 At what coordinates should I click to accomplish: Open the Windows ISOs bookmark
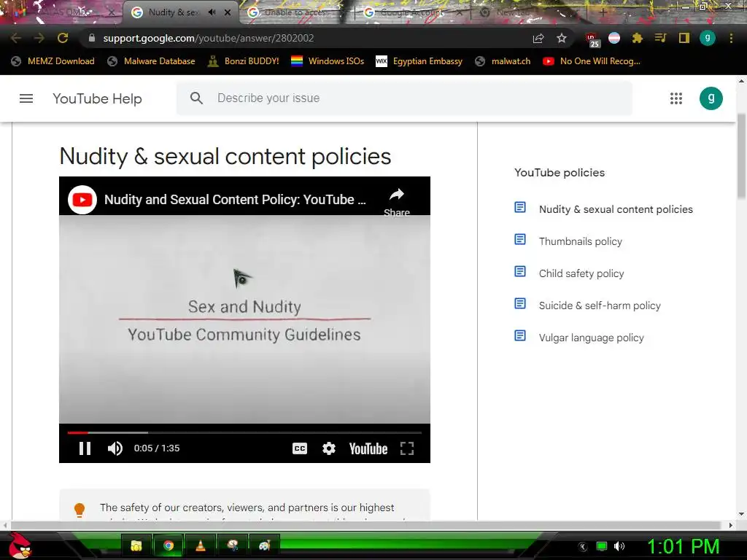(x=328, y=61)
